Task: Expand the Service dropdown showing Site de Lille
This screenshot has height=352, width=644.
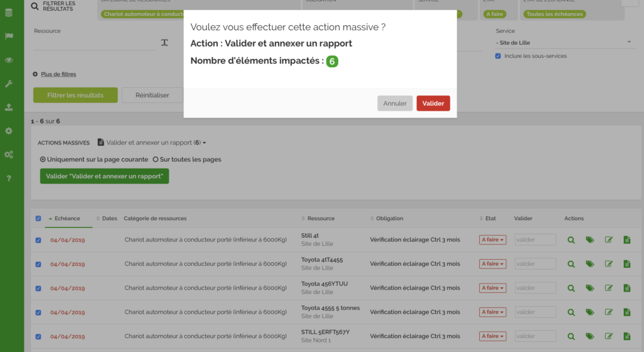Action: 563,42
